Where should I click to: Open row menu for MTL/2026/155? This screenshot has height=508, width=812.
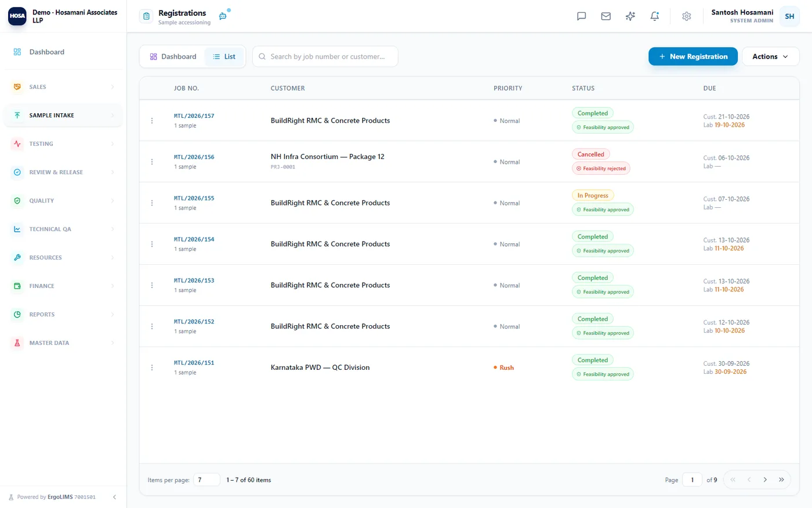[x=152, y=203]
